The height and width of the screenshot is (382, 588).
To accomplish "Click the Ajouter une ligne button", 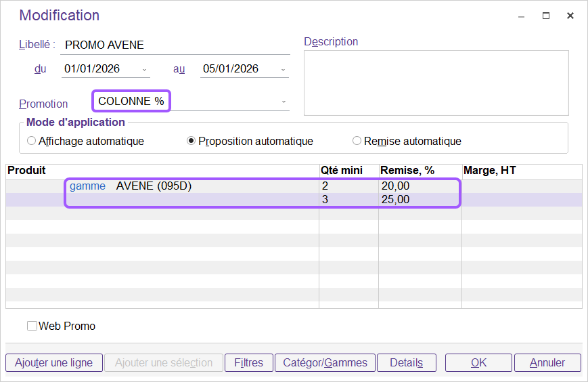I will coord(53,363).
